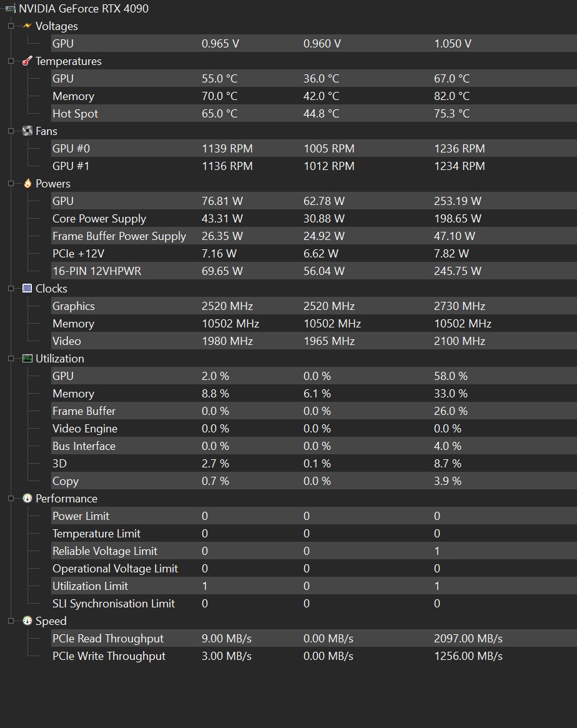Click the Speed gauge icon
This screenshot has height=728, width=577.
point(27,621)
